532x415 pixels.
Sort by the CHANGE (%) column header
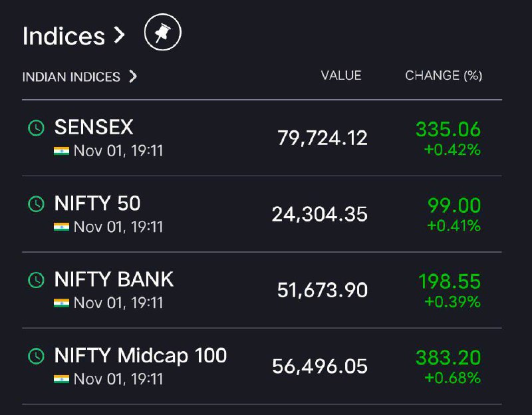pos(444,75)
